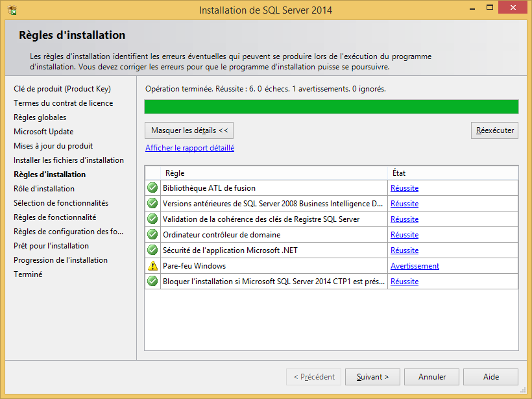
Task: Click Ordinateur contrôleur de domaine rule text
Action: tap(221, 235)
